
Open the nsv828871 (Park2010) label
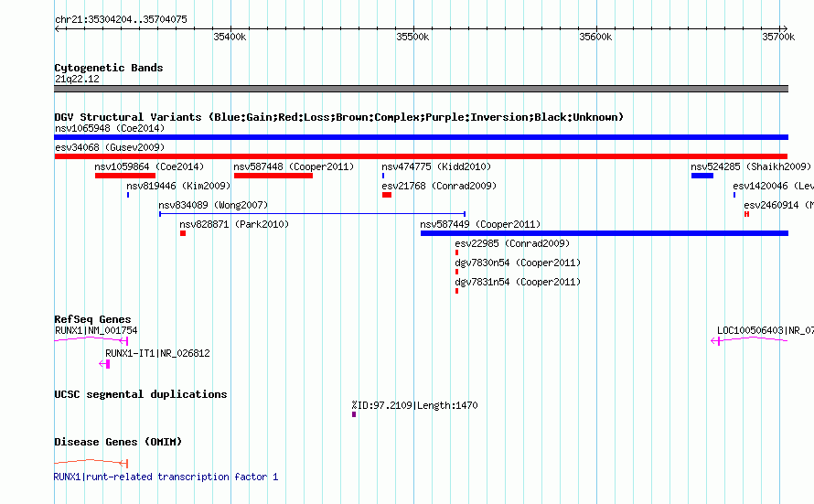pos(233,224)
